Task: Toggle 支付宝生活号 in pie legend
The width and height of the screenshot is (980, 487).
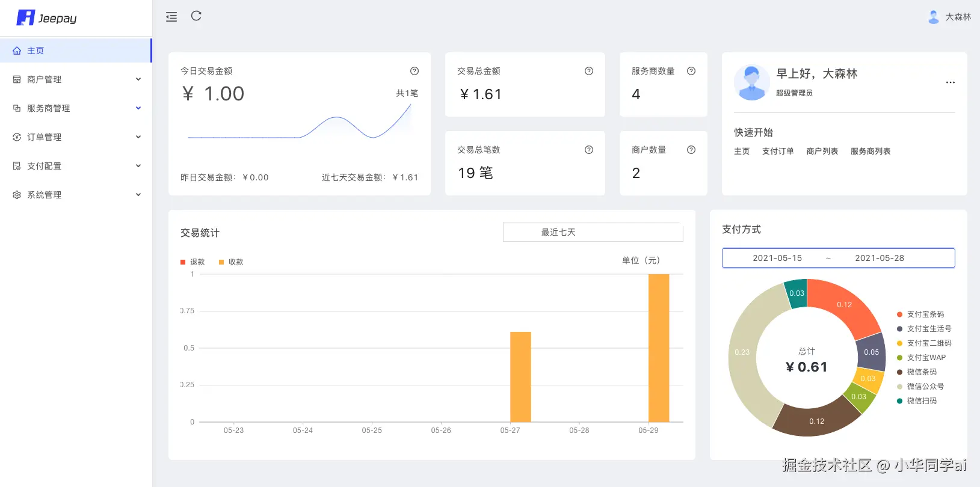Action: pyautogui.click(x=924, y=329)
